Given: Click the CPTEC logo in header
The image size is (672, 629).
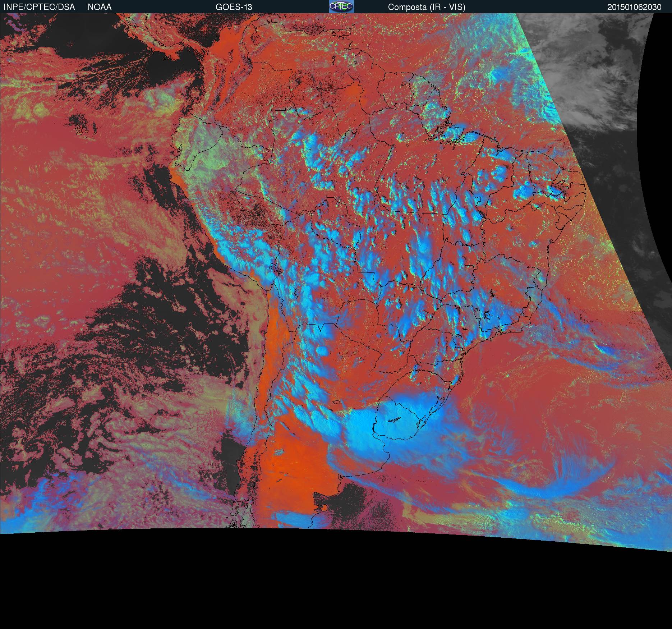Looking at the screenshot, I should coord(341,6).
